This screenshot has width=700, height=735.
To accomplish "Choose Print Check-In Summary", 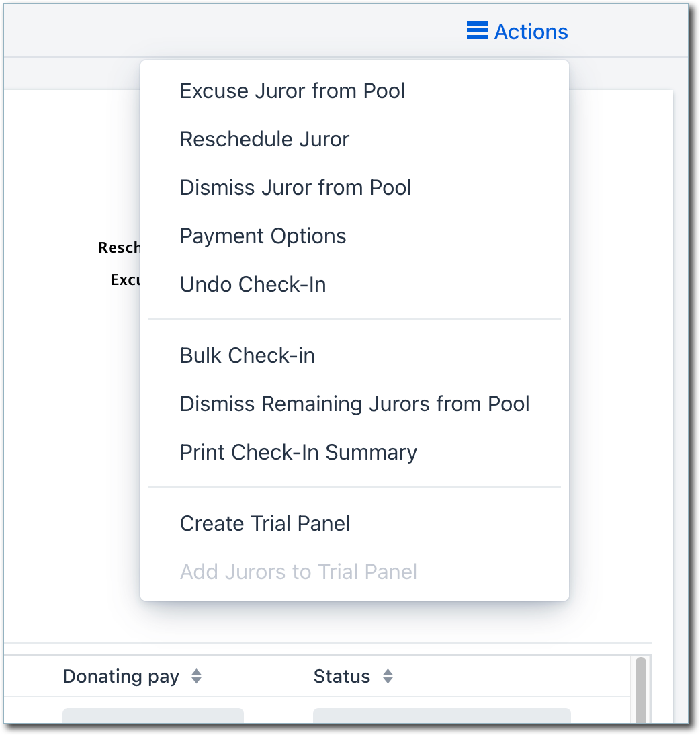I will (298, 452).
